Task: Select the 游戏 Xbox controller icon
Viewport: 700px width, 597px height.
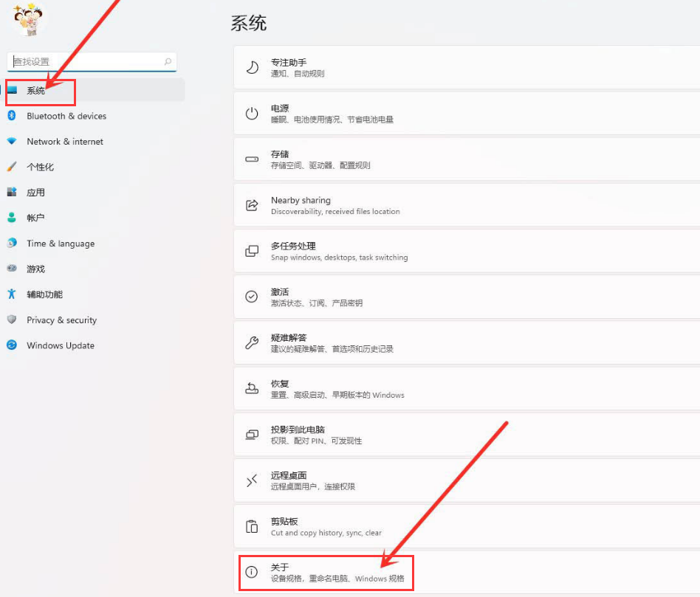Action: (12, 269)
